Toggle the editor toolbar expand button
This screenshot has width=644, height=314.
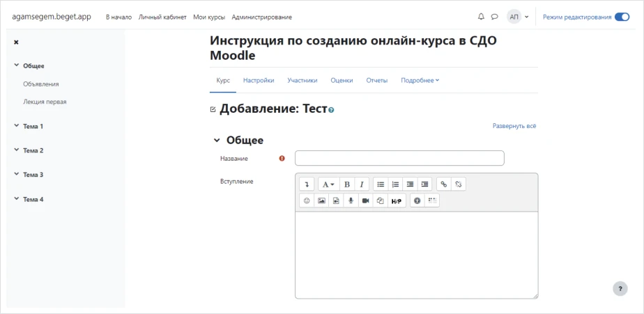point(307,185)
